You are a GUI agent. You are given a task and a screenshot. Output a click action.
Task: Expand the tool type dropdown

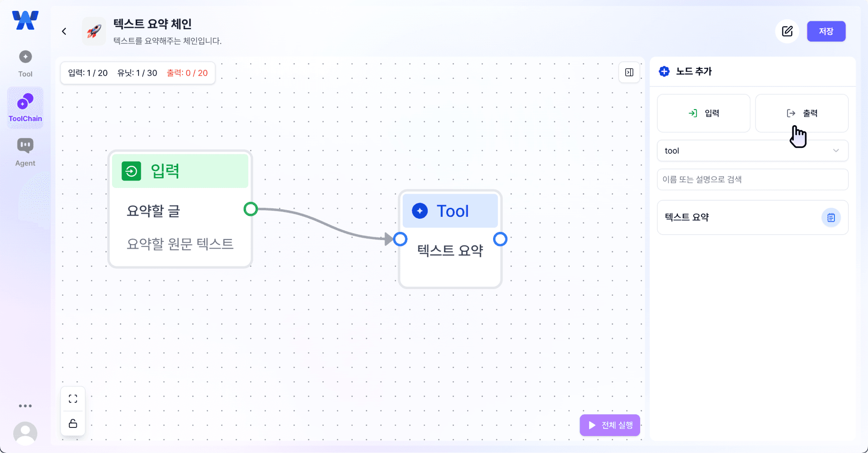753,151
